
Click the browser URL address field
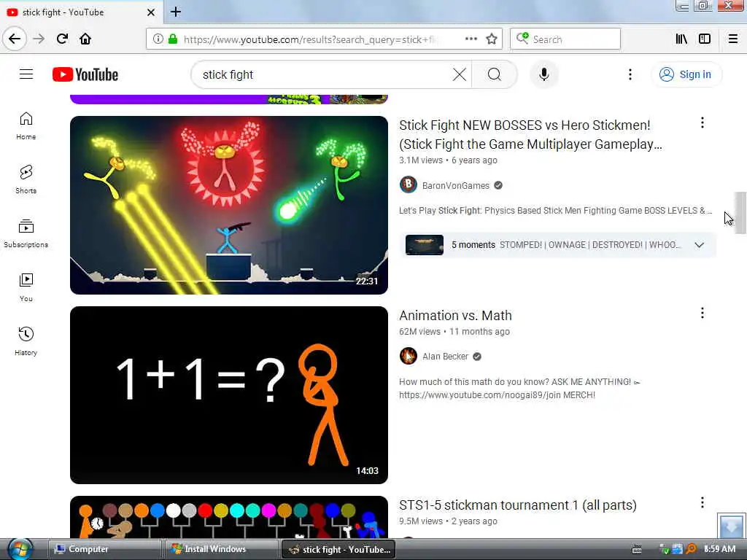tap(309, 39)
